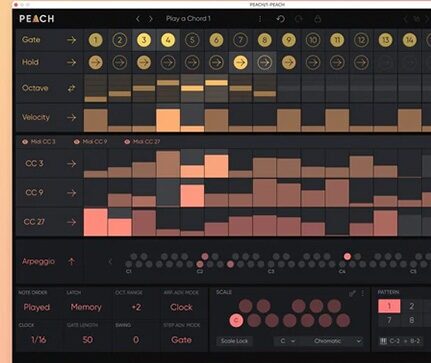
Task: Toggle Gate step 10
Action: point(313,40)
